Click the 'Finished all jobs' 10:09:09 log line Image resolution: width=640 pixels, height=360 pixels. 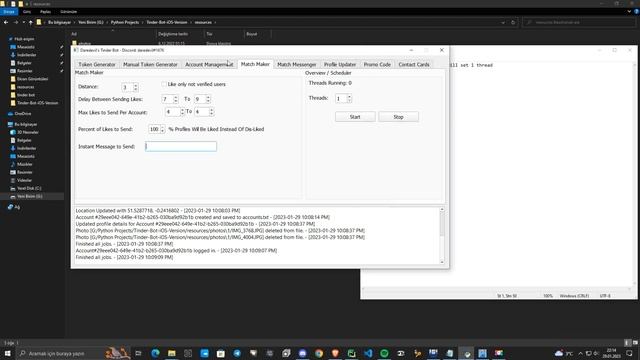(124, 257)
